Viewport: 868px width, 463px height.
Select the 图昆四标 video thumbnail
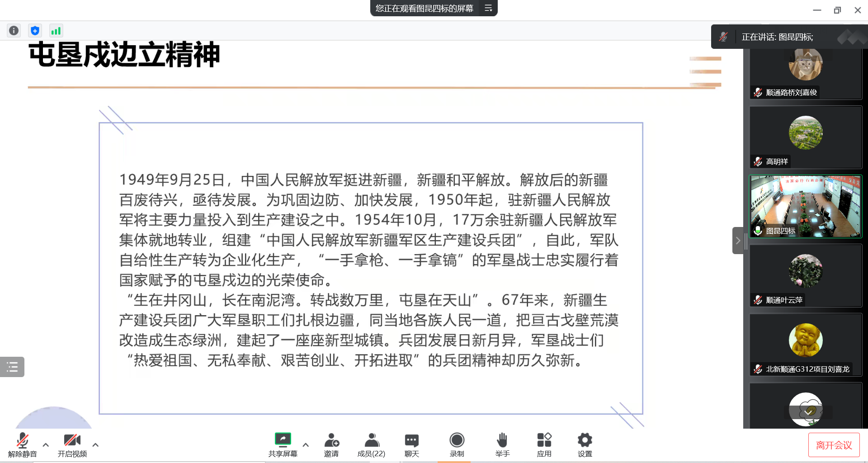coord(806,206)
